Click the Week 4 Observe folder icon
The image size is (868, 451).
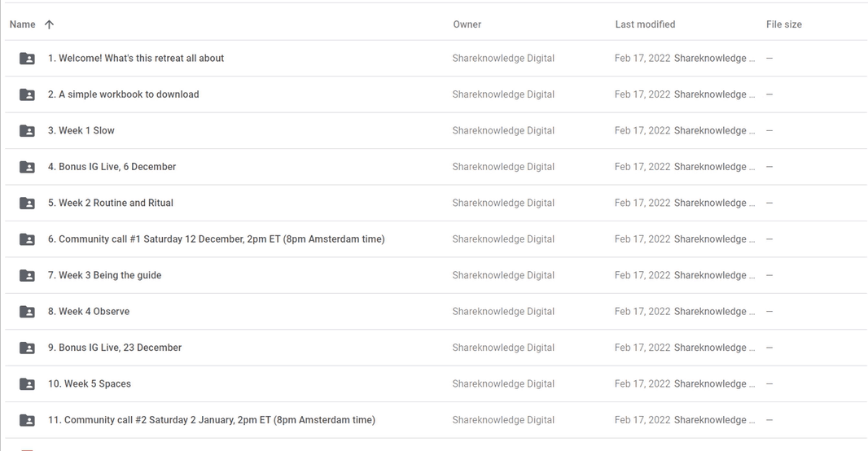point(27,312)
